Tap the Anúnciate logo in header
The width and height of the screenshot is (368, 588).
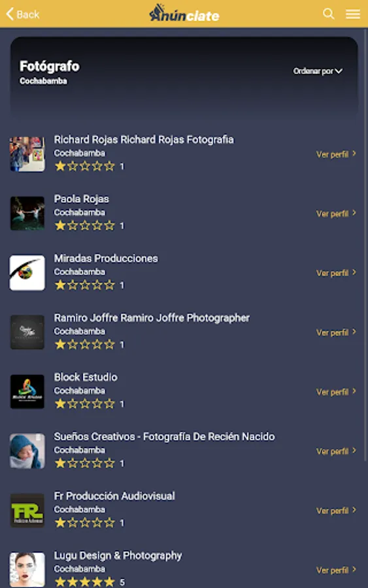click(184, 13)
